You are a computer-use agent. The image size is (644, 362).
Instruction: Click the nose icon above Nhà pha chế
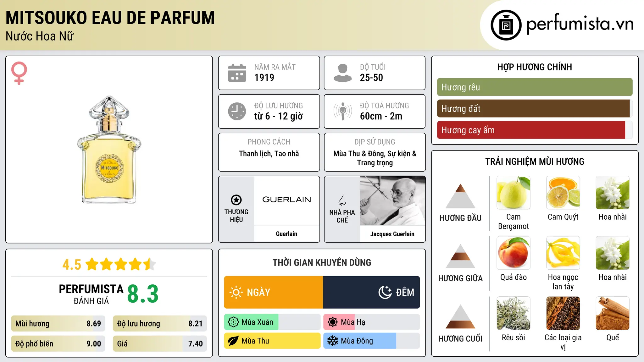(x=342, y=200)
